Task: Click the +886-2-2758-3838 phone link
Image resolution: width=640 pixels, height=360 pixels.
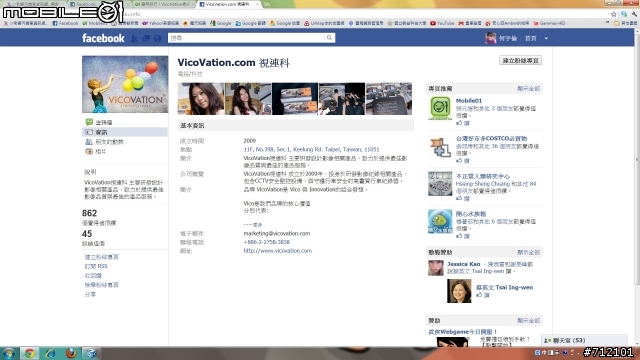Action: 267,242
